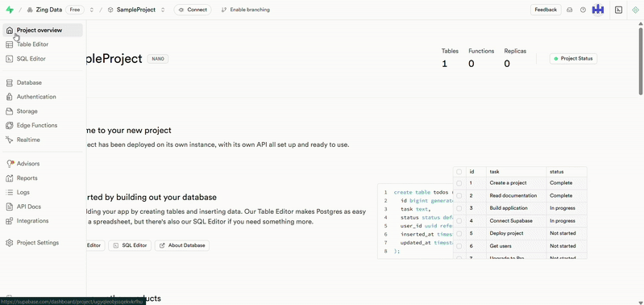Viewport: 644px width, 305px height.
Task: Open the help question mark icon
Action: (583, 10)
